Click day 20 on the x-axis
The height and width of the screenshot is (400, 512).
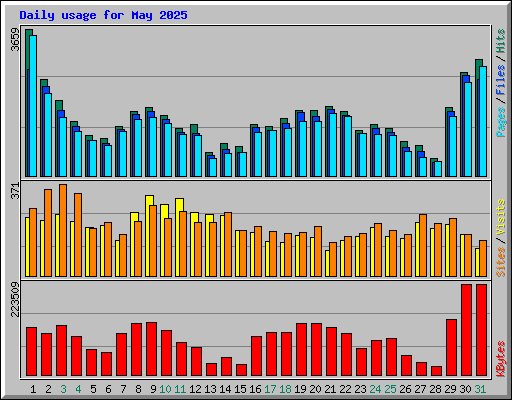pos(315,389)
